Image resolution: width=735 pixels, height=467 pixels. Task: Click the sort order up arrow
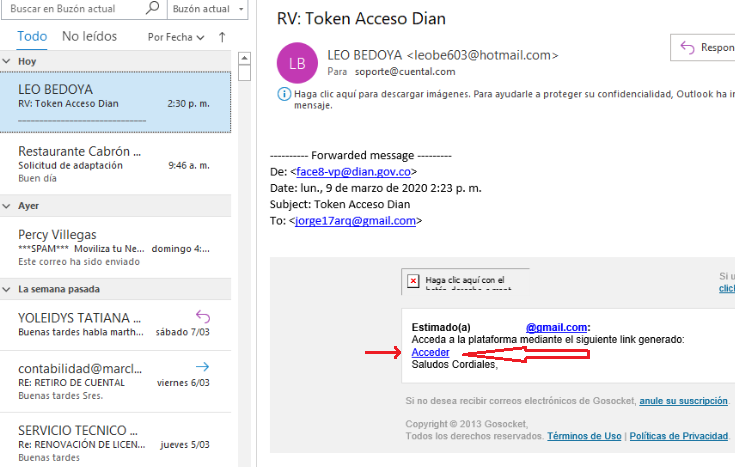pos(222,37)
